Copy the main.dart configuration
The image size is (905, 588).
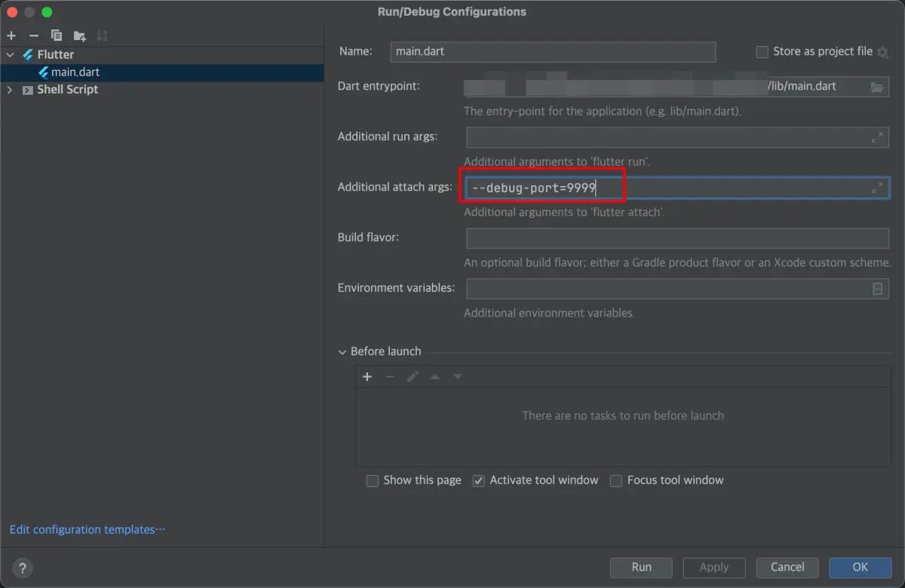56,35
